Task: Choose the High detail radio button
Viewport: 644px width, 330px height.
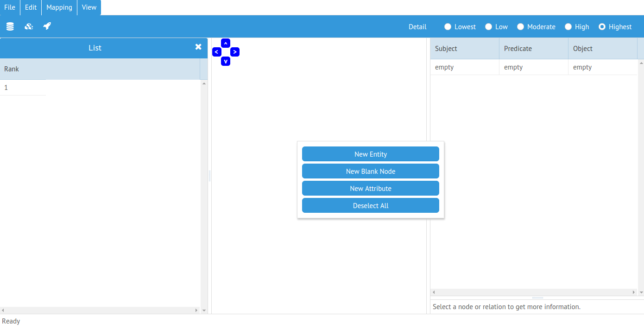Action: tap(568, 27)
